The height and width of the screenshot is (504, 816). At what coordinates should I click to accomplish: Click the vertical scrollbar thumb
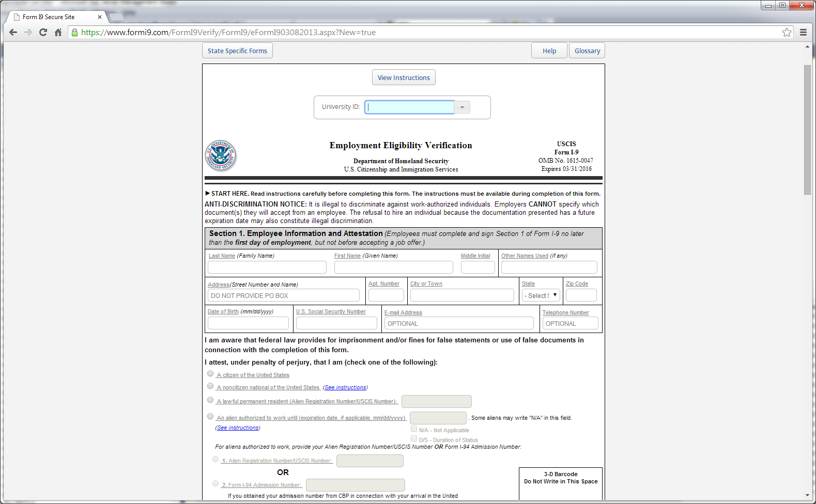coord(807,130)
